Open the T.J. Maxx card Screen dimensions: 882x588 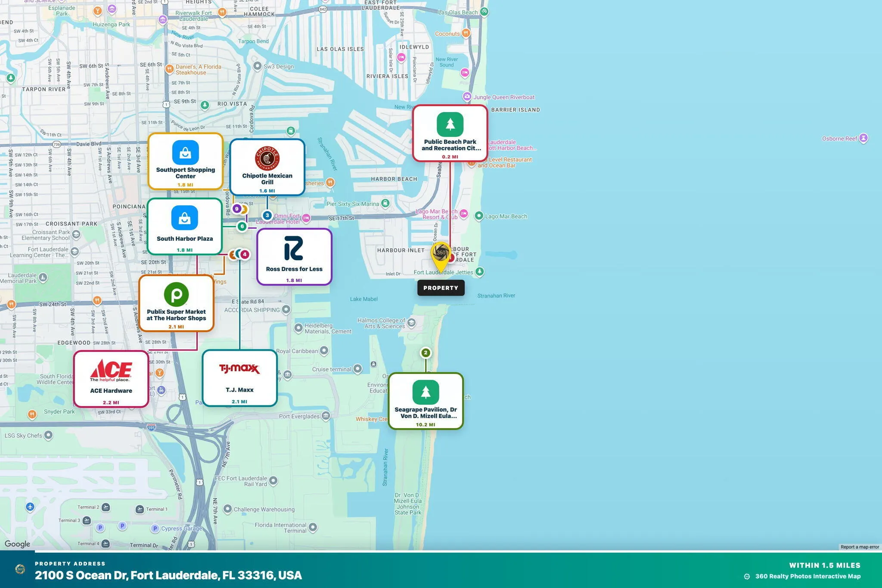tap(239, 378)
